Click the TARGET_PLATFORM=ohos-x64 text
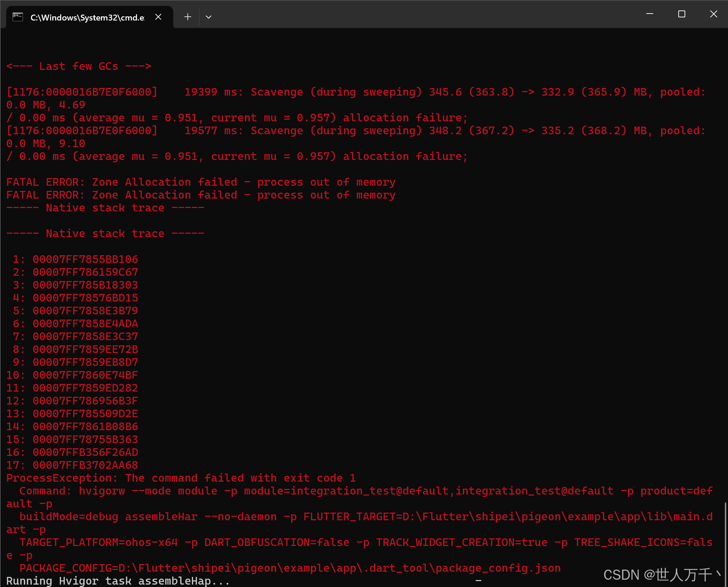 [98, 542]
